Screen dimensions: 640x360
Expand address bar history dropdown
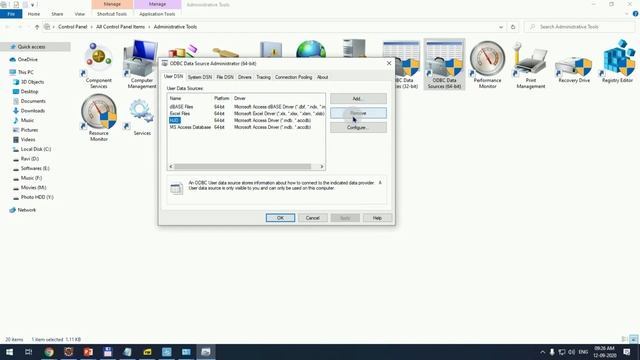tap(501, 27)
